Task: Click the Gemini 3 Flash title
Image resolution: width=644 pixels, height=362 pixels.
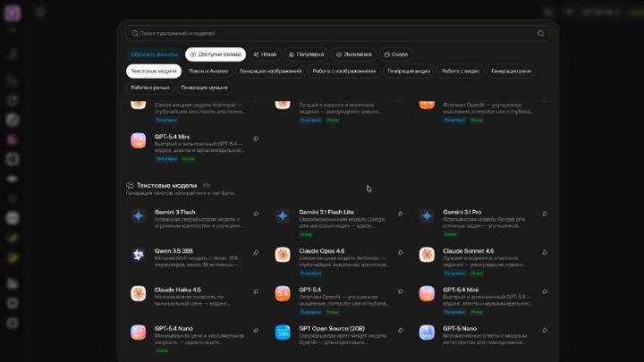Action: [x=175, y=212]
